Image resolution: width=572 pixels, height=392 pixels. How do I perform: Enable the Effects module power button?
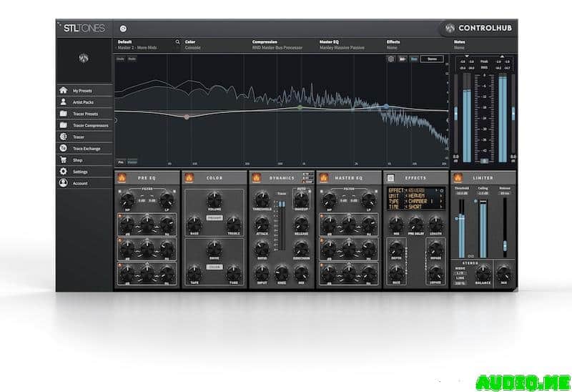pos(390,177)
